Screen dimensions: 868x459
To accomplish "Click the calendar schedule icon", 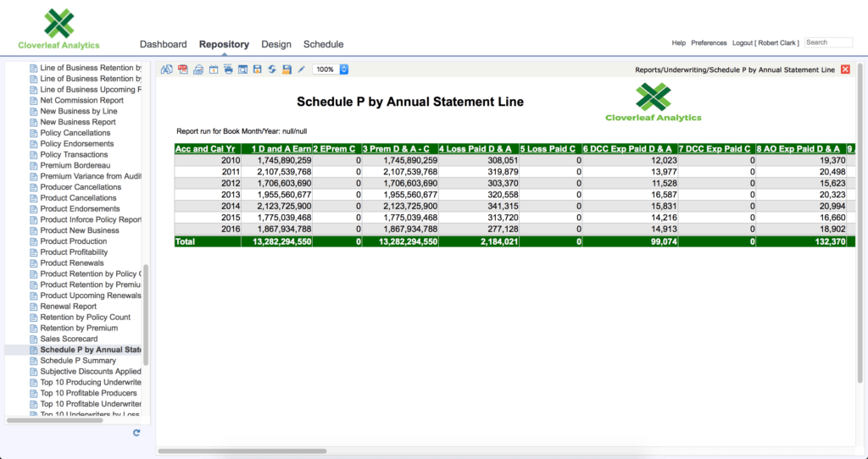I will point(213,69).
